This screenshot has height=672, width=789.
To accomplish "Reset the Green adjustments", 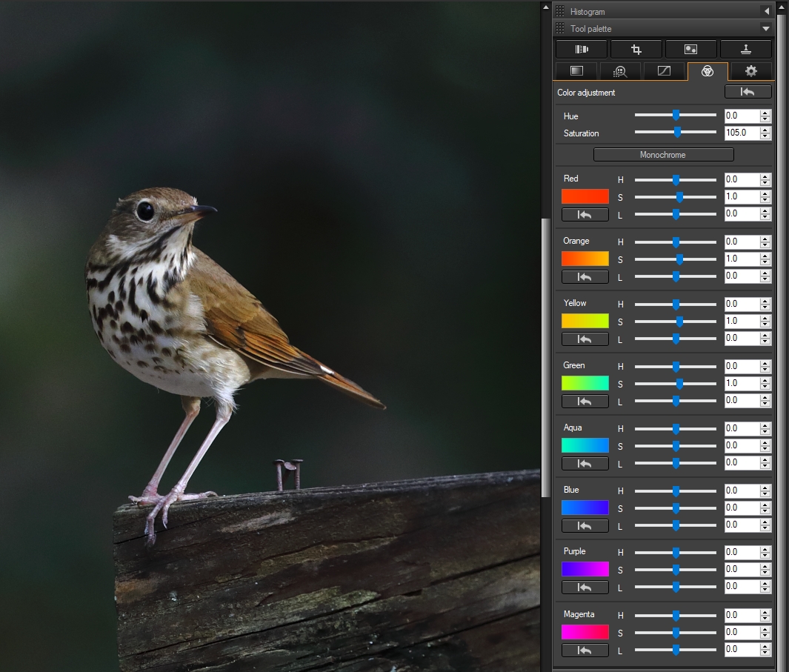I will click(585, 401).
